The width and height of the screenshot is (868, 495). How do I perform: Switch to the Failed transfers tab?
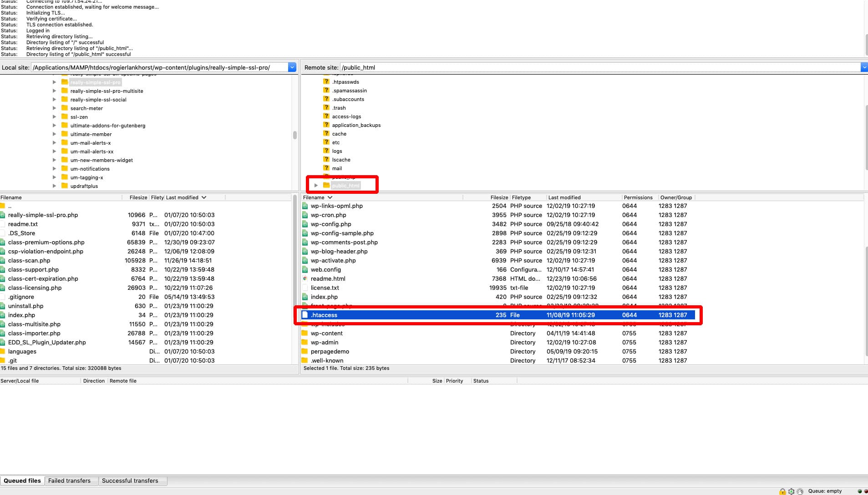70,480
